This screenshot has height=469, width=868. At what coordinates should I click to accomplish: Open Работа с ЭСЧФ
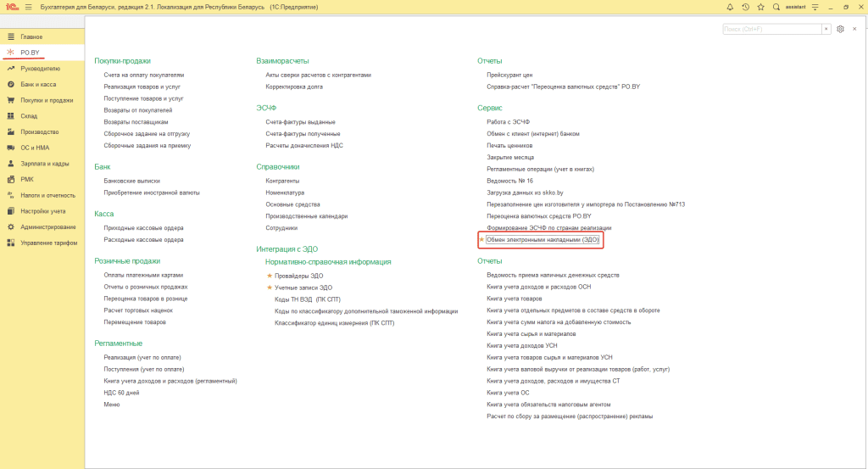coord(509,122)
